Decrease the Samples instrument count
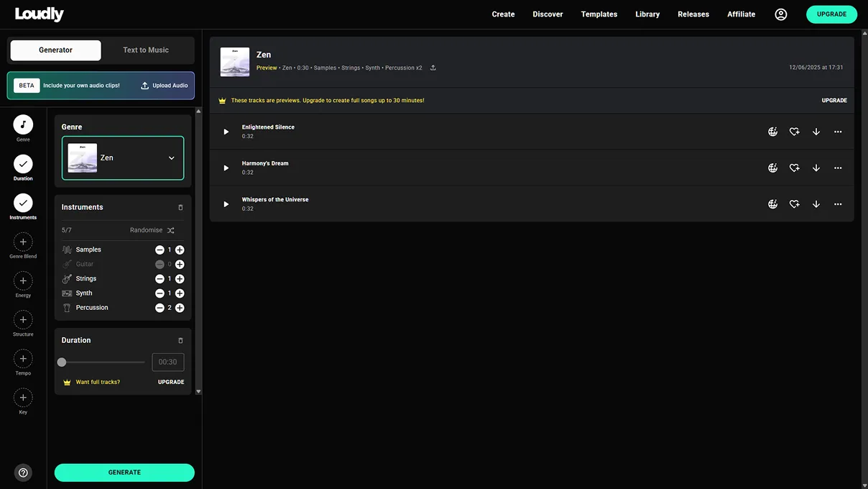The image size is (868, 489). [160, 250]
